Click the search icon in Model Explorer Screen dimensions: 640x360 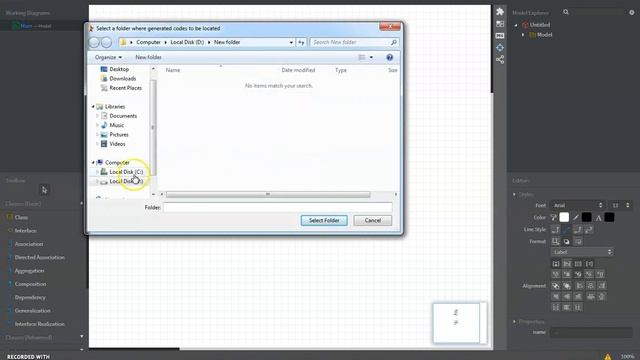click(566, 12)
